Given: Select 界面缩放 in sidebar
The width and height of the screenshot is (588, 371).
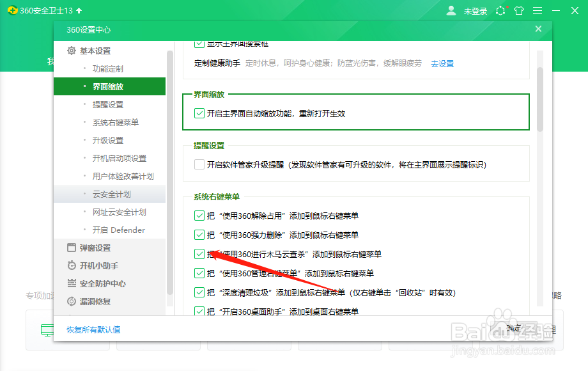Looking at the screenshot, I should 109,86.
